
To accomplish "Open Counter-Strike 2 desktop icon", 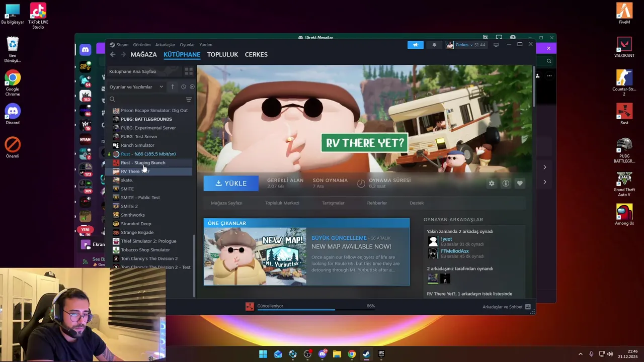I will click(x=624, y=82).
